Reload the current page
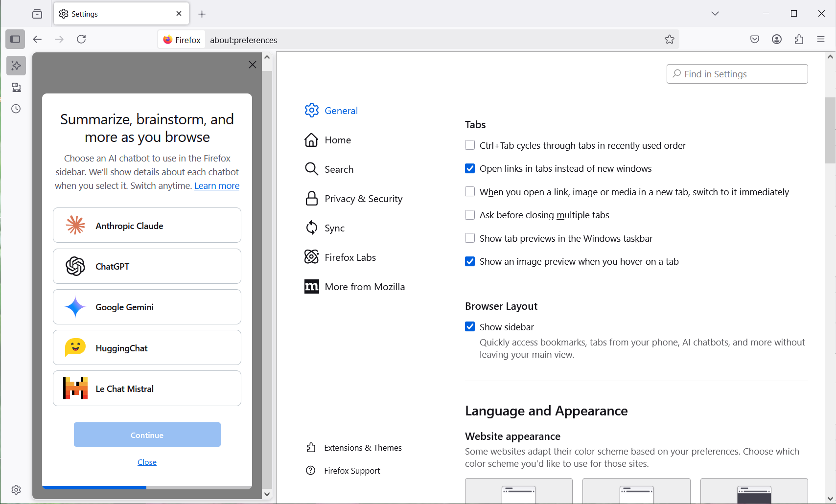This screenshot has width=836, height=504. click(82, 39)
